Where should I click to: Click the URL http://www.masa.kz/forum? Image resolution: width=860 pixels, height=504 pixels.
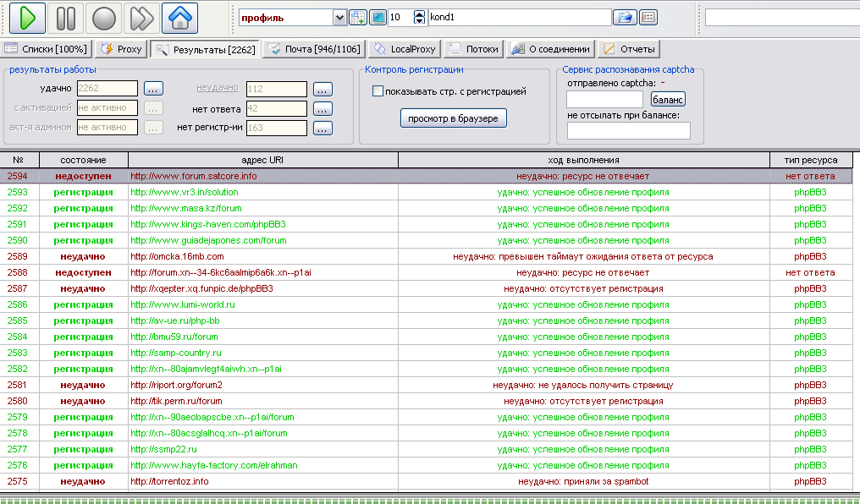click(186, 208)
